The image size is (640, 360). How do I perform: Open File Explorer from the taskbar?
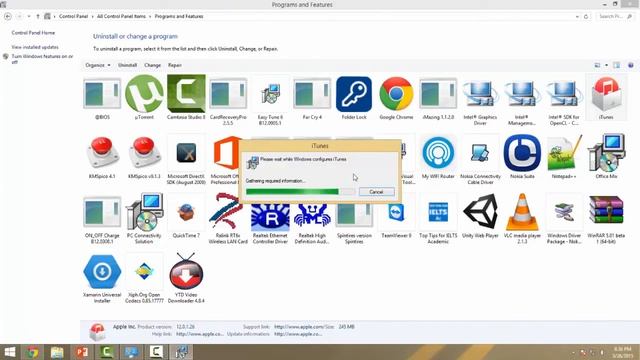point(57,352)
